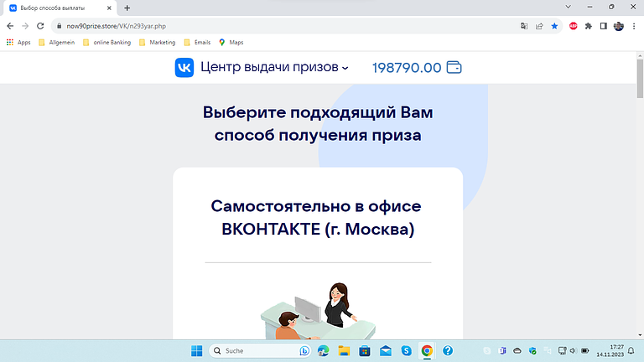Click the VK logo in page header
Screen dimensions: 644x362
[x=184, y=67]
